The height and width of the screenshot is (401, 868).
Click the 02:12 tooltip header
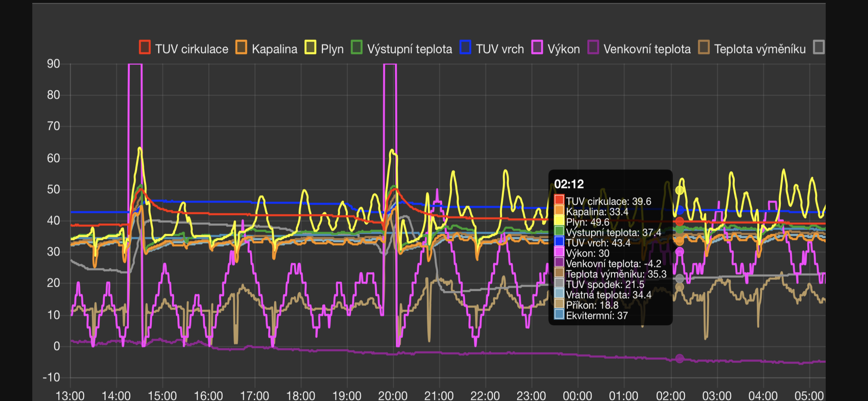coord(569,184)
